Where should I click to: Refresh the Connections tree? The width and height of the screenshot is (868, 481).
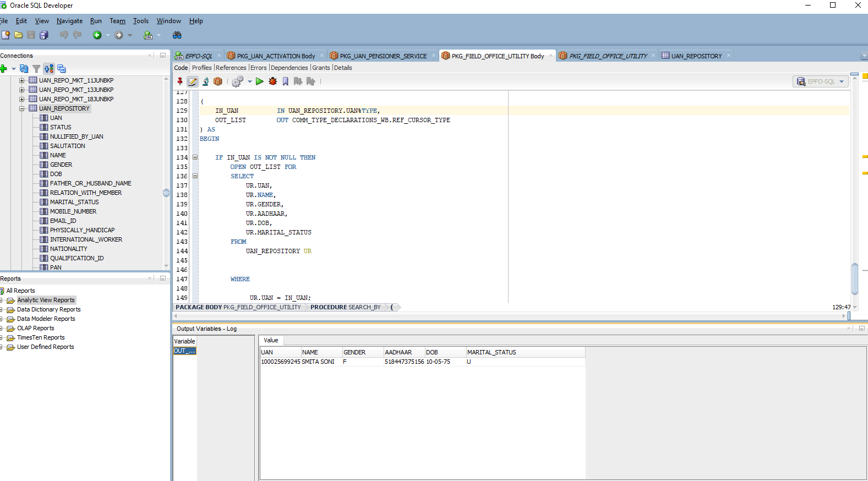24,69
